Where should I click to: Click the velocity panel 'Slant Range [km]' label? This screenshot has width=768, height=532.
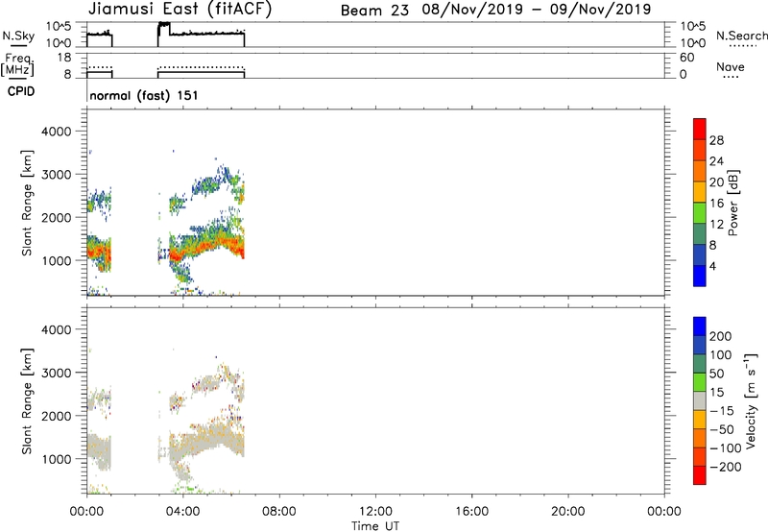[27, 401]
